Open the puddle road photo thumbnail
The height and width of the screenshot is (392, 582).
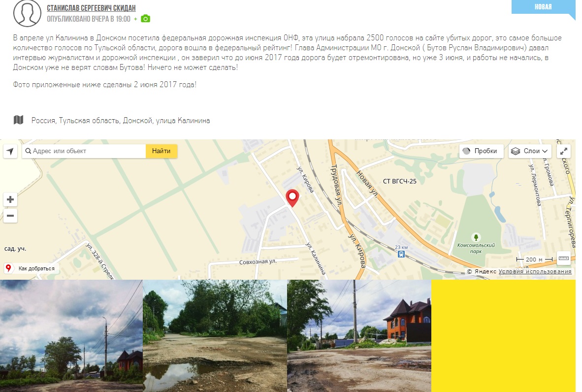(215, 335)
